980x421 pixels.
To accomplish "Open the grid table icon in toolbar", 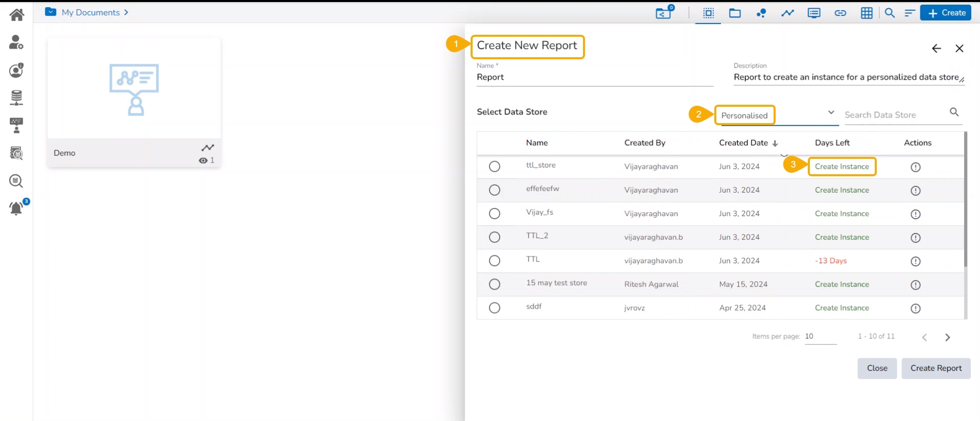I will [x=867, y=13].
